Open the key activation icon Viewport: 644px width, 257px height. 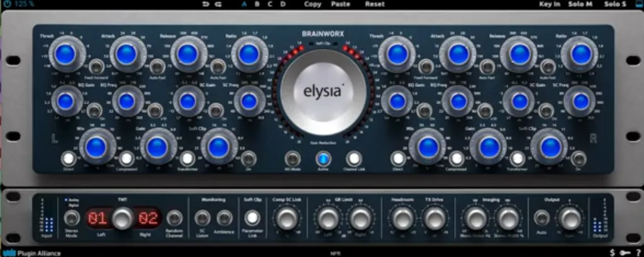tap(625, 253)
